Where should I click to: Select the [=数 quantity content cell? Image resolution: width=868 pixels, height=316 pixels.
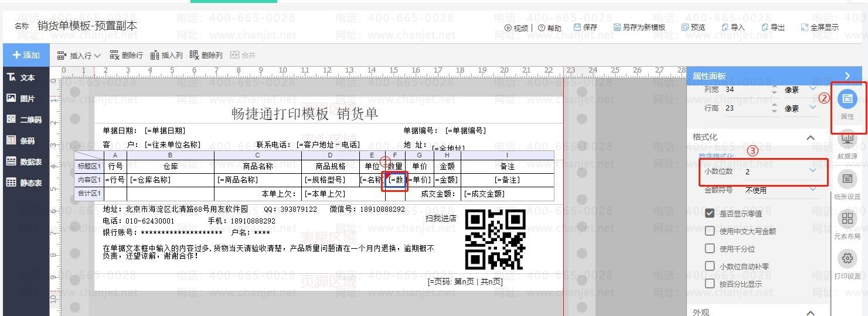point(395,180)
